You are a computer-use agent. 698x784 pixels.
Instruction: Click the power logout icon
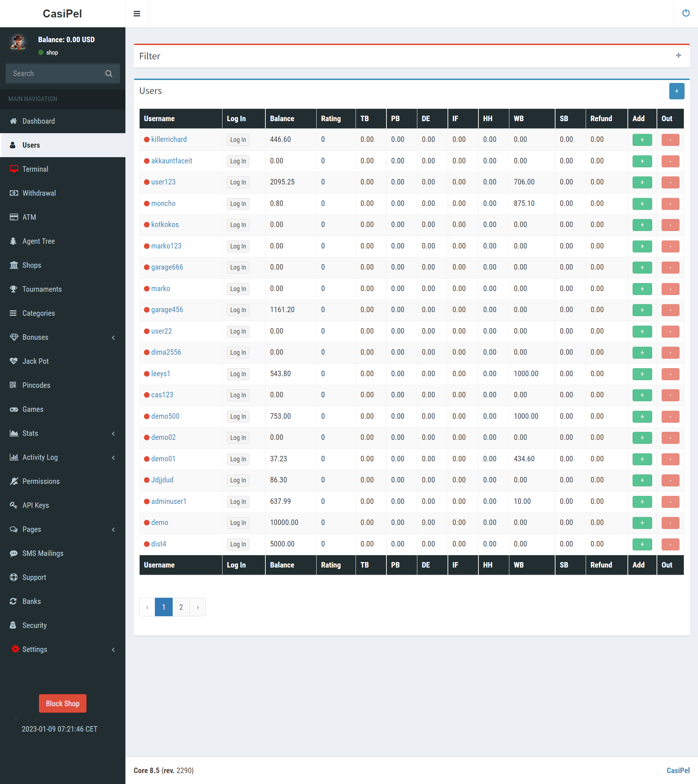686,13
